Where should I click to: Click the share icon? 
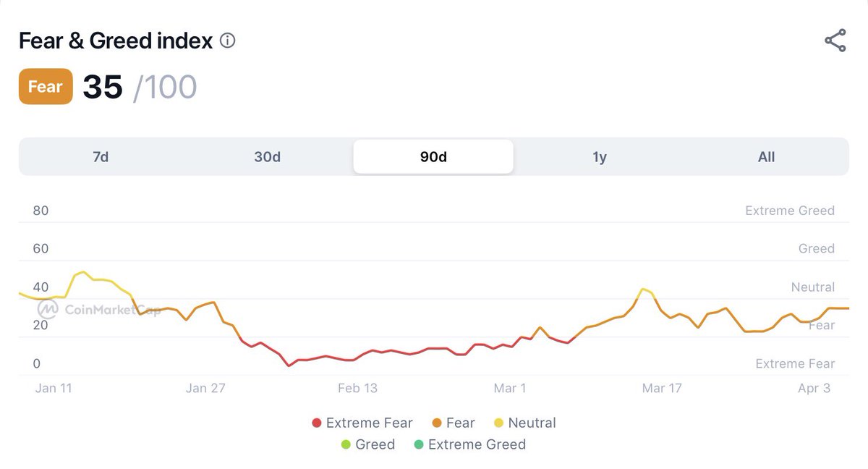[835, 41]
